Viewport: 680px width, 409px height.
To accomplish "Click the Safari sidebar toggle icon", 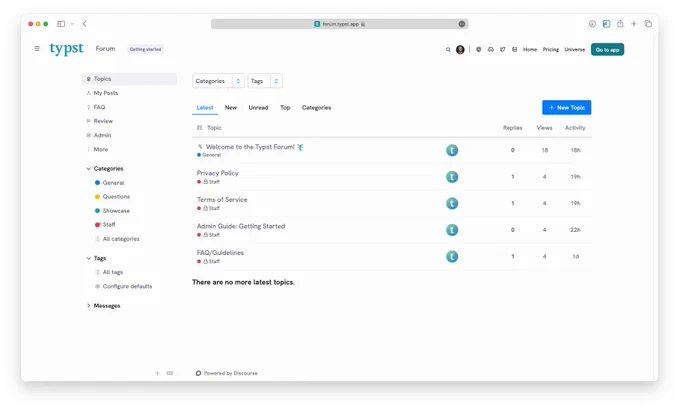I will click(61, 24).
